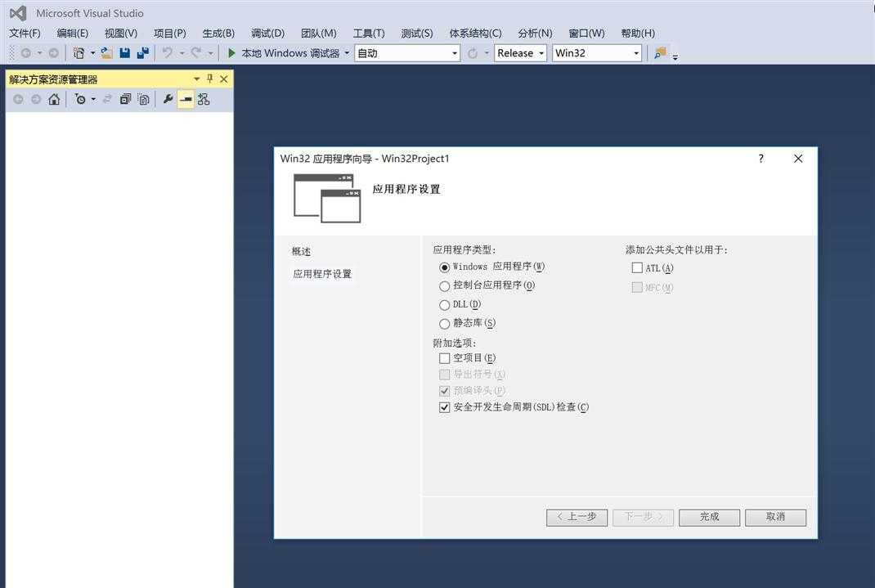The width and height of the screenshot is (875, 588).
Task: Check the empty project checkbox
Action: (444, 358)
